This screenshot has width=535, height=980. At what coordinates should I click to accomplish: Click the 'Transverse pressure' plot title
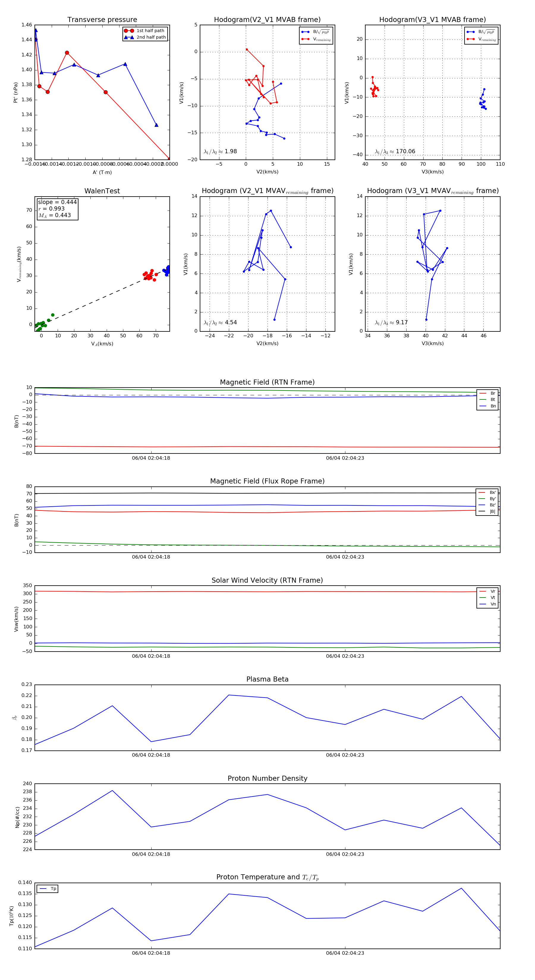pos(102,20)
